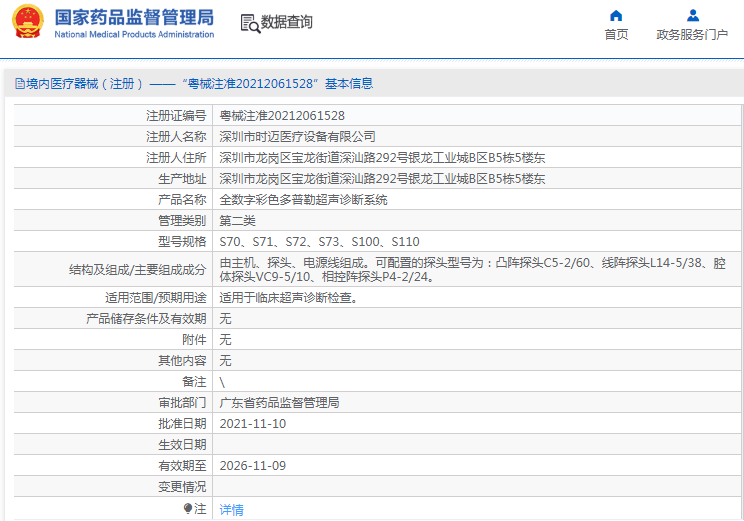This screenshot has width=744, height=521.
Task: Click the 注册人名称 label
Action: [x=176, y=137]
